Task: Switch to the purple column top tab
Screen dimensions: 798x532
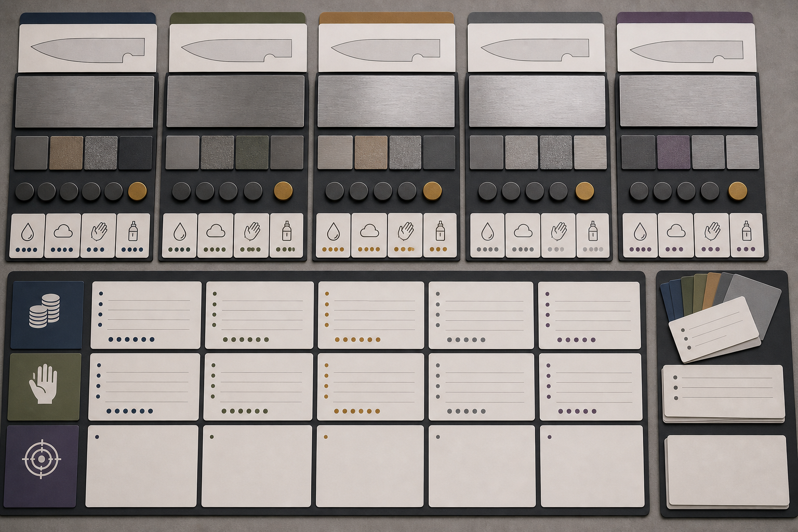Action: click(x=685, y=18)
